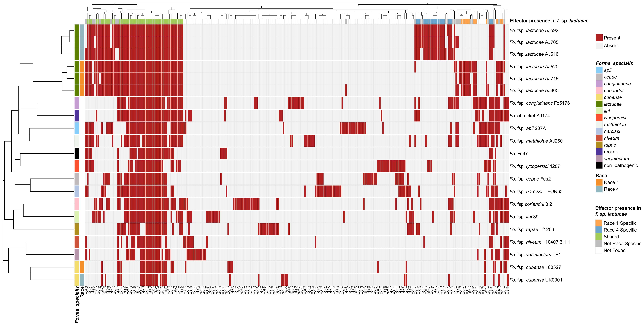The height and width of the screenshot is (326, 644).
Task: Click the pink Forma specialis cell for coriandrii 3.2
Action: pyautogui.click(x=77, y=204)
